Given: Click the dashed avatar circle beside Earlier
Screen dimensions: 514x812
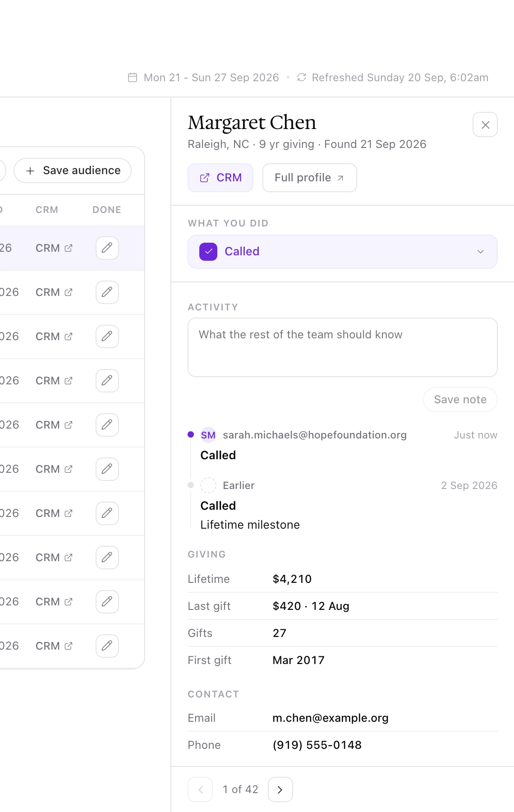Looking at the screenshot, I should pos(208,485).
